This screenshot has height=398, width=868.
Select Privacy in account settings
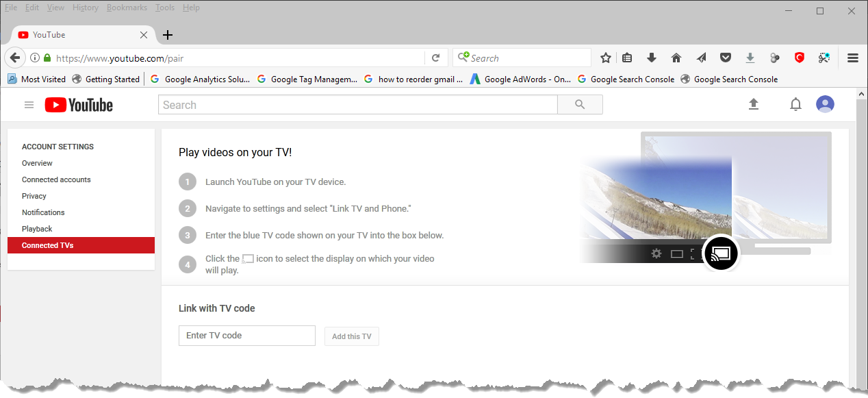[x=34, y=196]
